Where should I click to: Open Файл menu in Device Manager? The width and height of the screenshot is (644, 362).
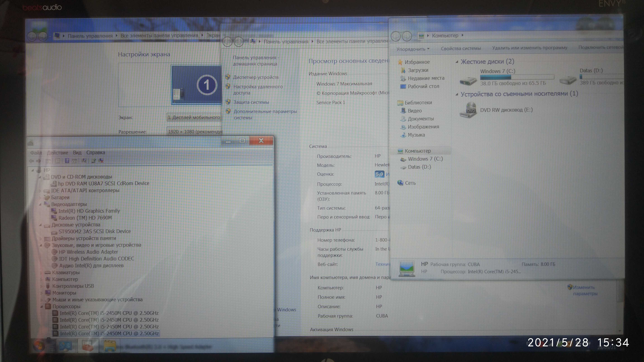36,153
